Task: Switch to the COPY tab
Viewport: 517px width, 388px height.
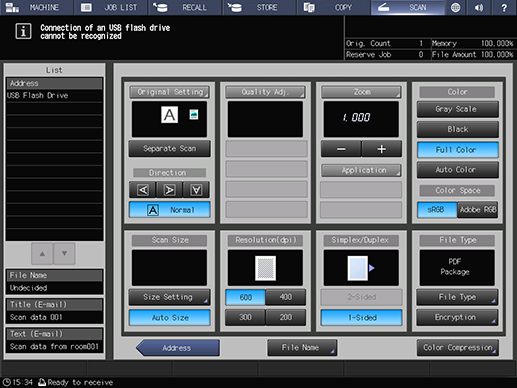Action: click(x=334, y=7)
